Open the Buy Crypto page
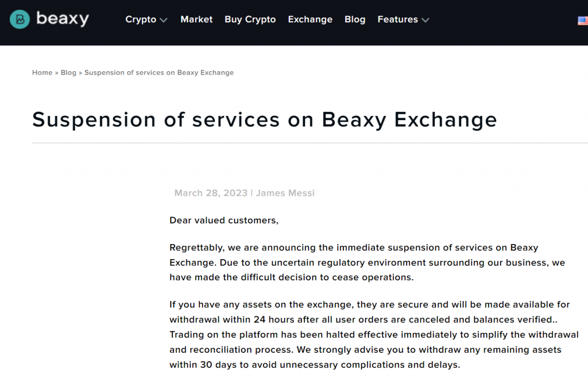The height and width of the screenshot is (382, 588). coord(250,20)
